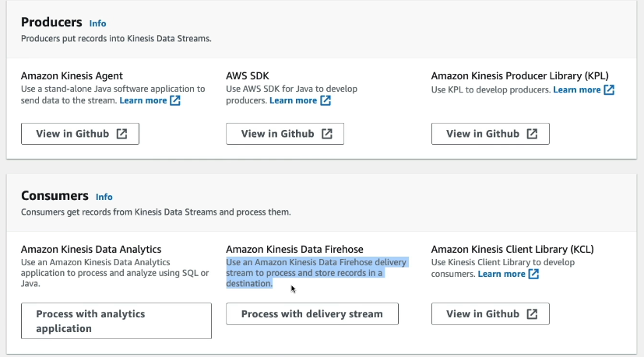Click the highlighted Firehose delivery stream description

click(x=316, y=273)
